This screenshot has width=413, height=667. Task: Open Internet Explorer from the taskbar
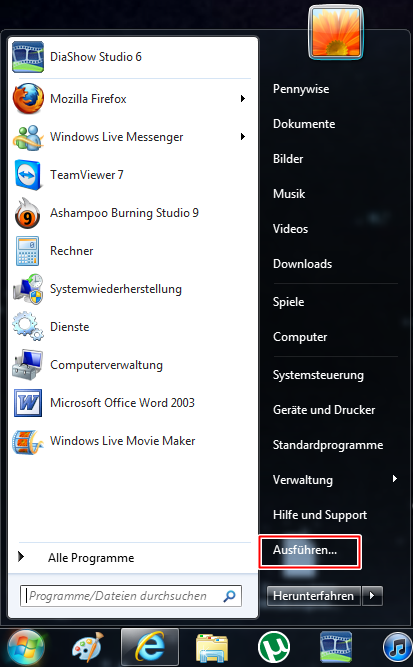coord(150,647)
